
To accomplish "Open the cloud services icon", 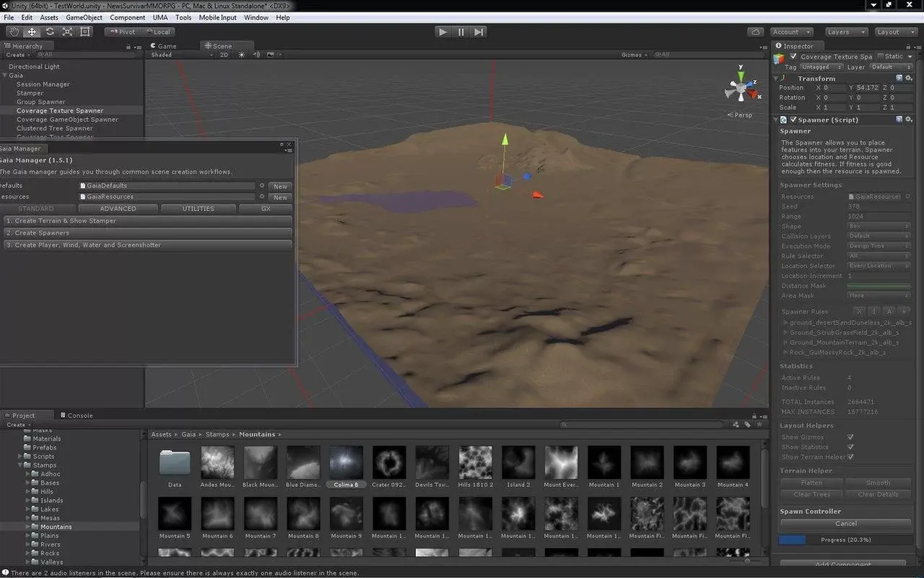I will coord(756,32).
